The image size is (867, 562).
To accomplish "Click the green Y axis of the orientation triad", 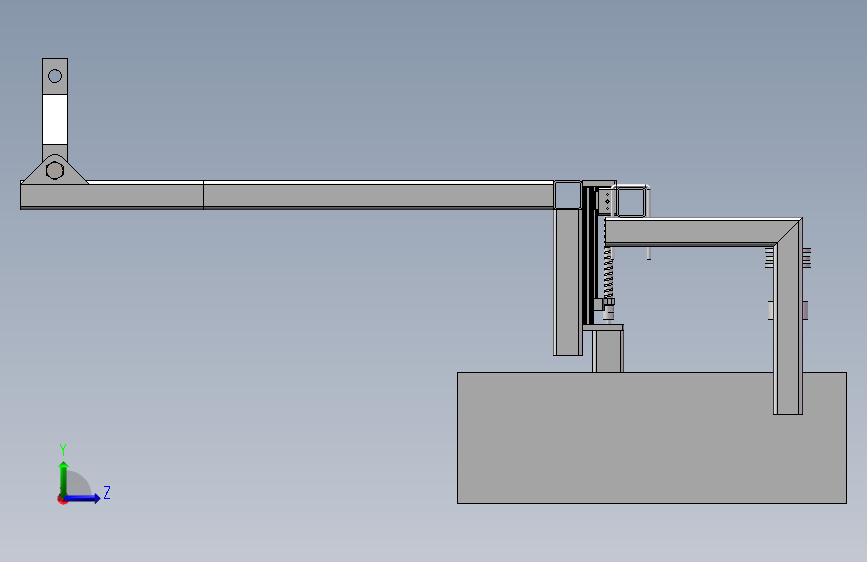I will (x=64, y=479).
